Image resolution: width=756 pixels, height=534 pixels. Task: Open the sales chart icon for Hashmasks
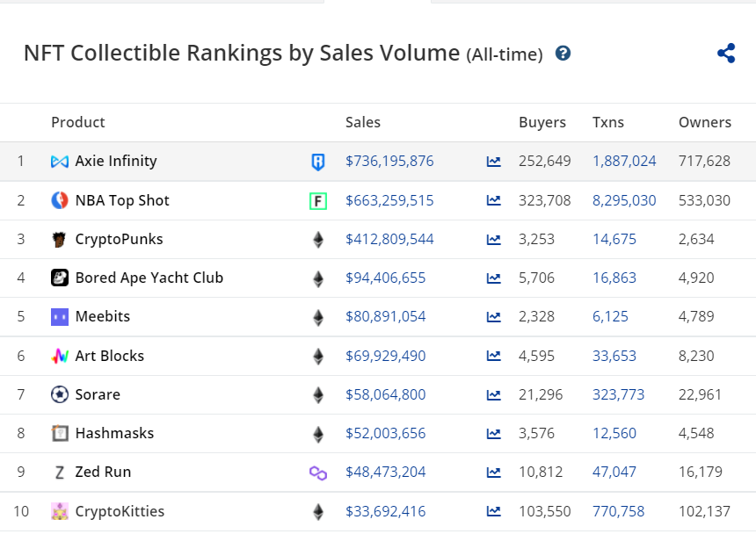(493, 433)
